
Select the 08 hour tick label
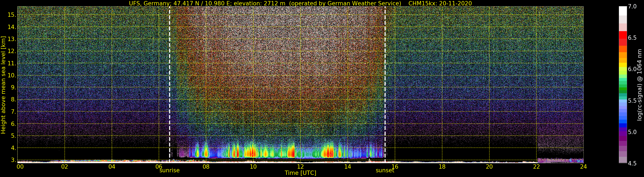pos(206,166)
